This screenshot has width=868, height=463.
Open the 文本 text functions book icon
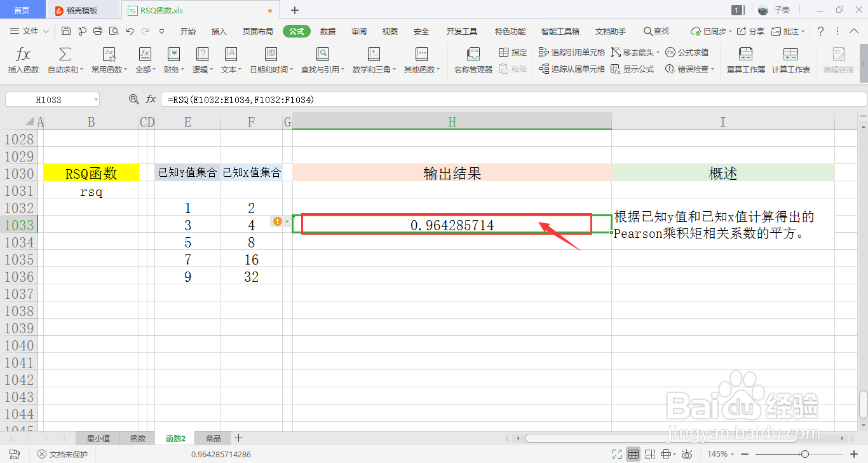[x=231, y=55]
